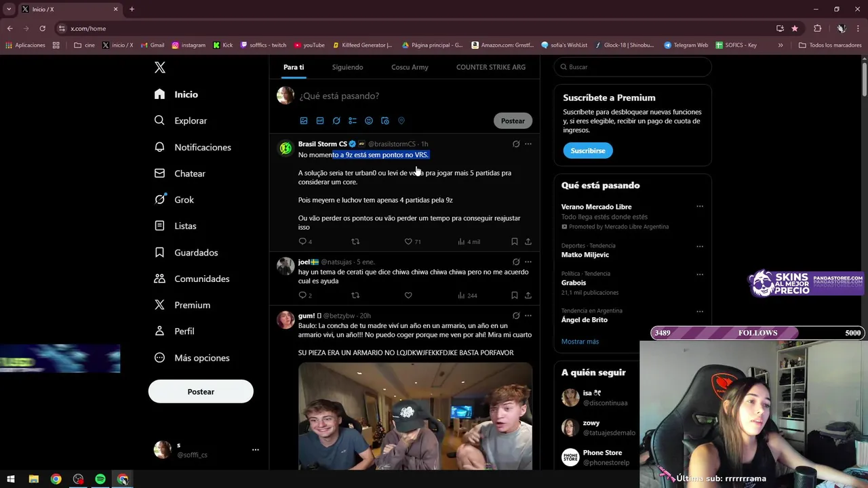Click the Buscar search field
The width and height of the screenshot is (868, 488).
pyautogui.click(x=633, y=67)
